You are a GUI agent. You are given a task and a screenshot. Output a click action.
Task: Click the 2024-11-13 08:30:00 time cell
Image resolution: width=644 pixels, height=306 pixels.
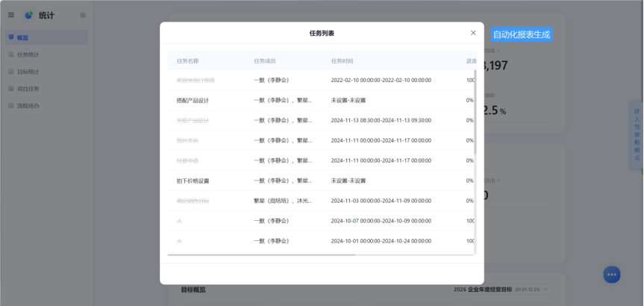[381, 120]
